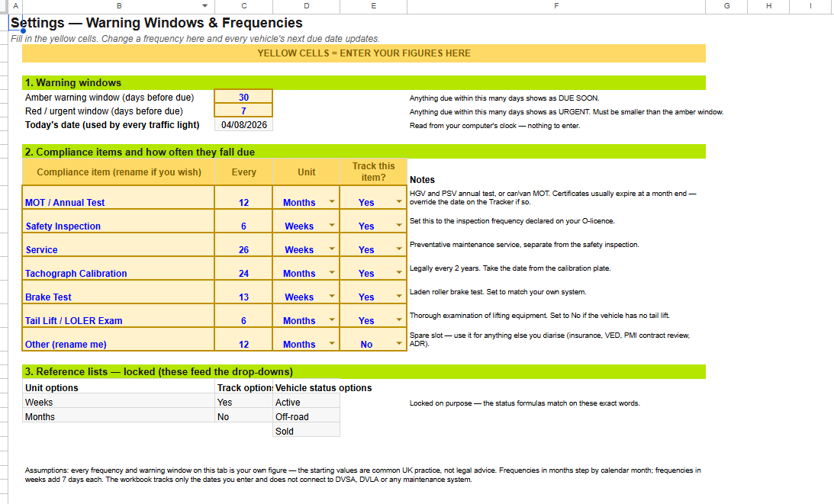Select the MOT / Annual Test name cell

118,197
